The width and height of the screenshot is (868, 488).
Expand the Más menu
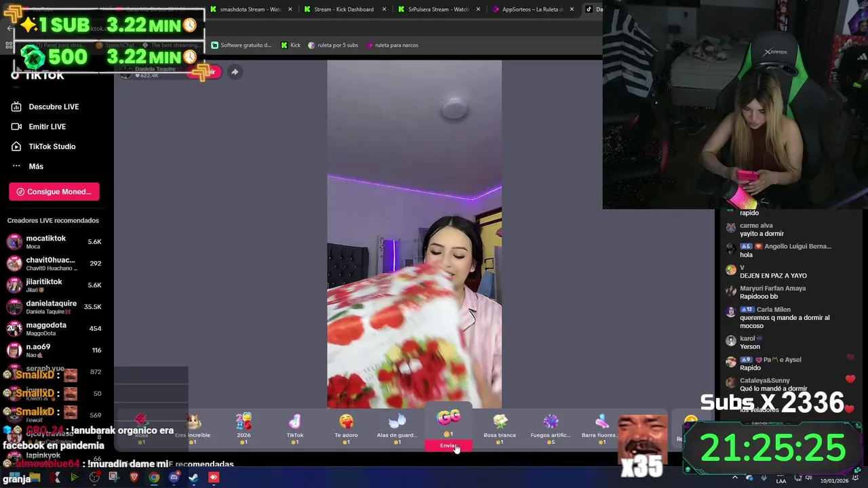pyautogui.click(x=27, y=166)
